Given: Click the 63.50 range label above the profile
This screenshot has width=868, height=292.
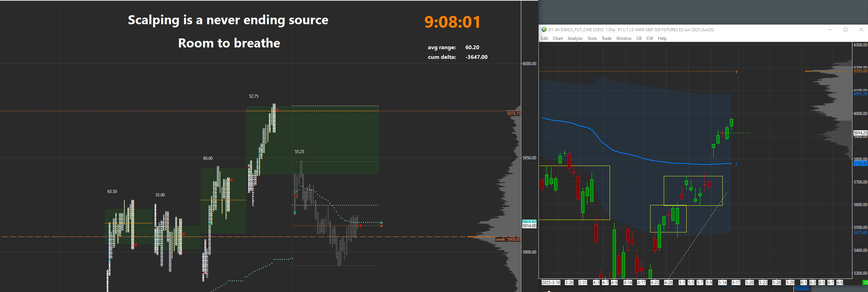Looking at the screenshot, I should point(112,192).
